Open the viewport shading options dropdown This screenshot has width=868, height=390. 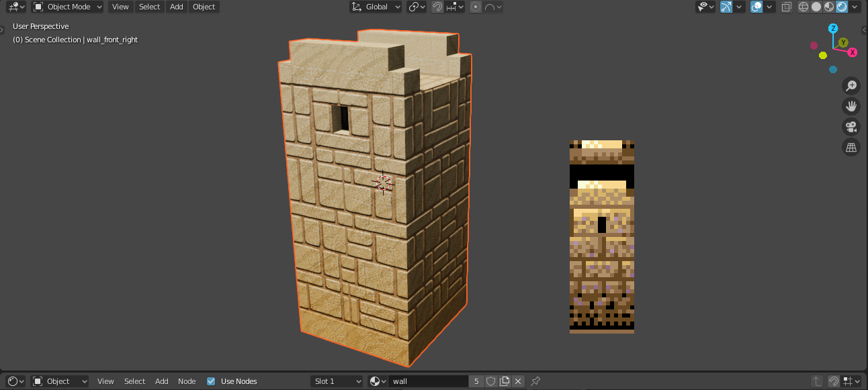coord(855,7)
